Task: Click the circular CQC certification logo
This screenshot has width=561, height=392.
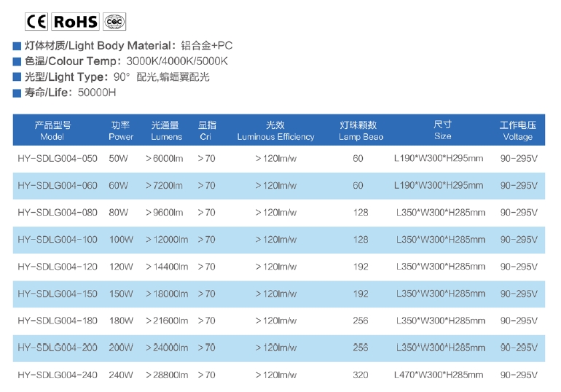Action: coord(115,22)
